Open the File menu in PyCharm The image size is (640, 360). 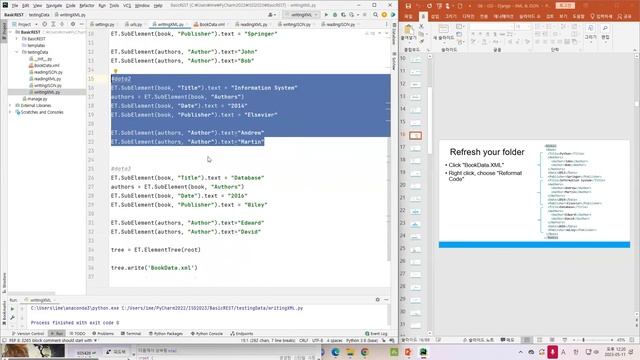tap(15, 6)
